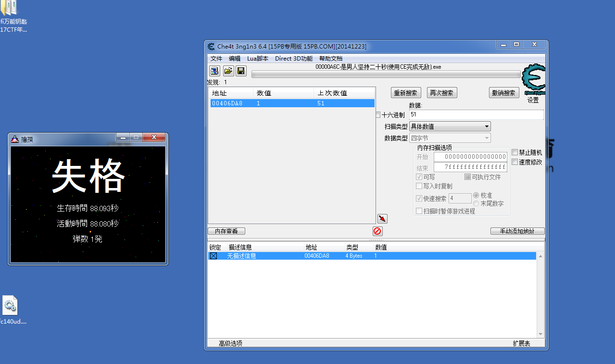This screenshot has height=364, width=615.
Task: Open Cheat Engine logo settings
Action: point(533,79)
